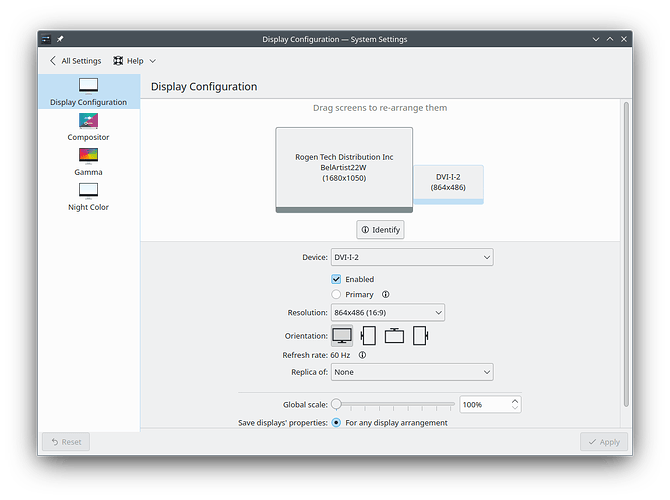Uncheck the Enabled checkbox
Image resolution: width=670 pixels, height=500 pixels.
click(337, 279)
